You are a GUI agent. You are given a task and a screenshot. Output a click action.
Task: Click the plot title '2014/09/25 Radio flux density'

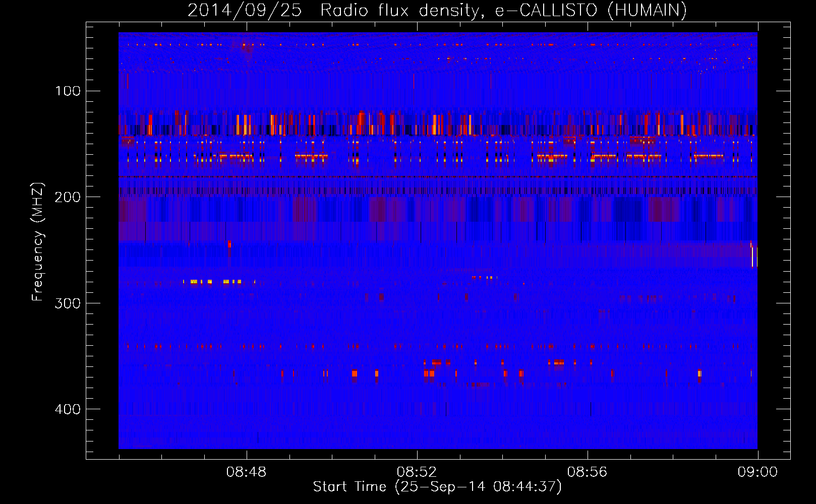coord(437,10)
